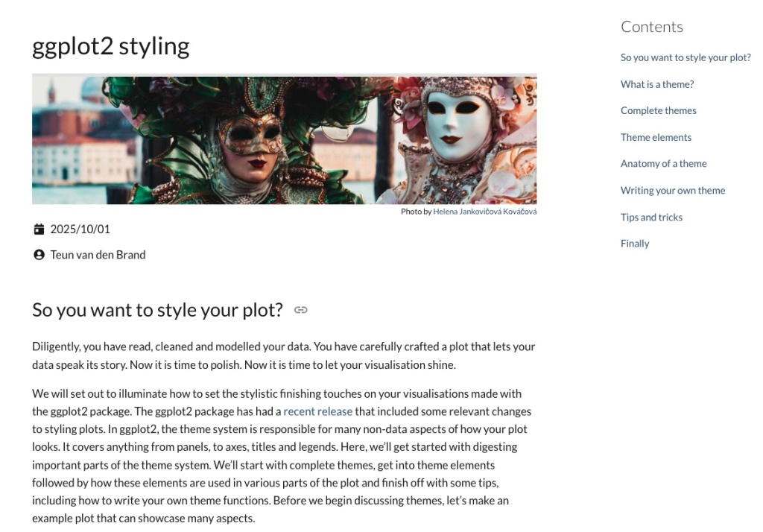This screenshot has width=763, height=532.
Task: Visit photographer Helena Jankovičová Kováčová link
Action: pyautogui.click(x=484, y=212)
